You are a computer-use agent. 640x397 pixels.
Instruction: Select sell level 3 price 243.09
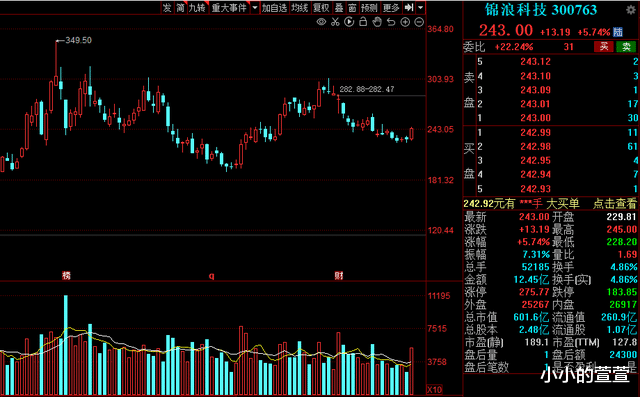pyautogui.click(x=536, y=90)
